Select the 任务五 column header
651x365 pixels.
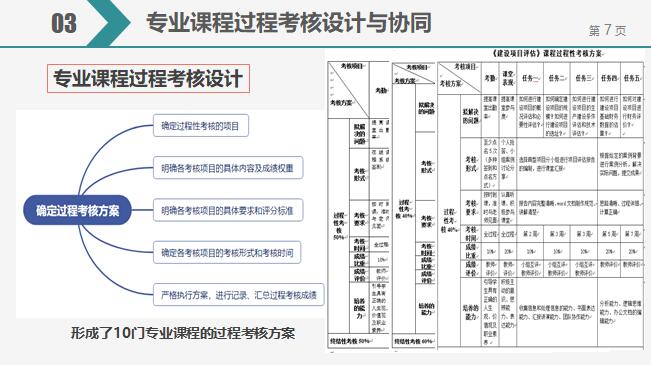632,78
